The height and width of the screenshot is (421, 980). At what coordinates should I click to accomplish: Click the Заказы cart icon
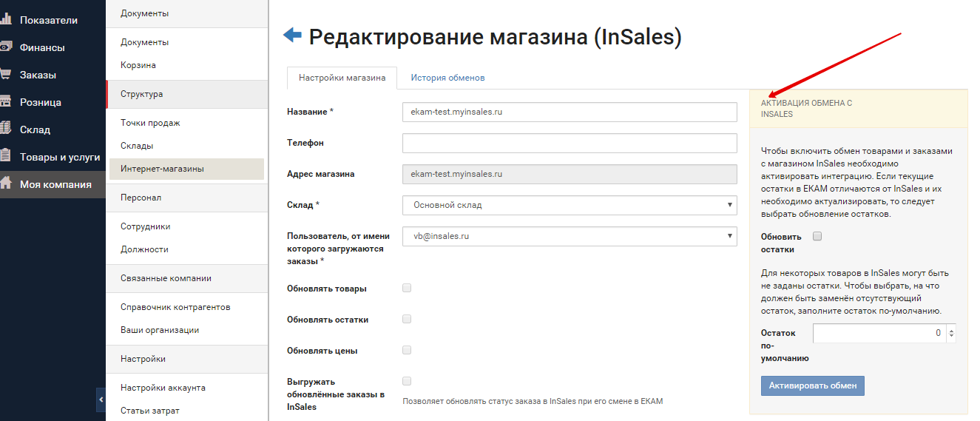[5, 74]
